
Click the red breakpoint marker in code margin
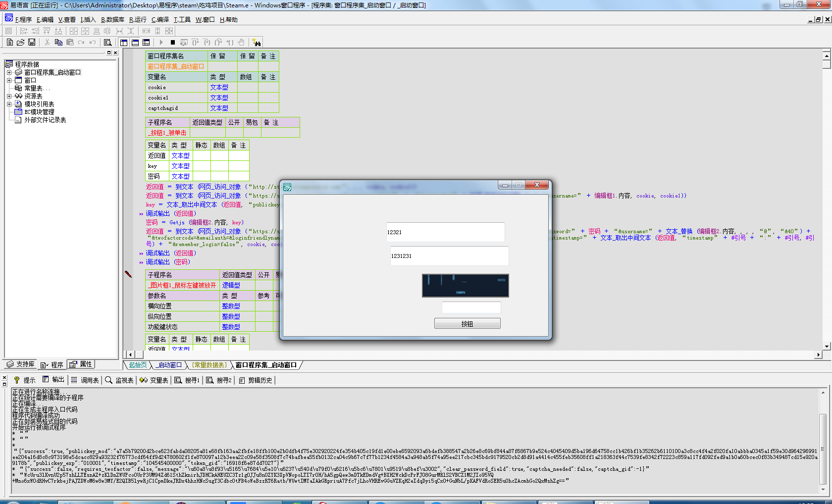[x=128, y=274]
